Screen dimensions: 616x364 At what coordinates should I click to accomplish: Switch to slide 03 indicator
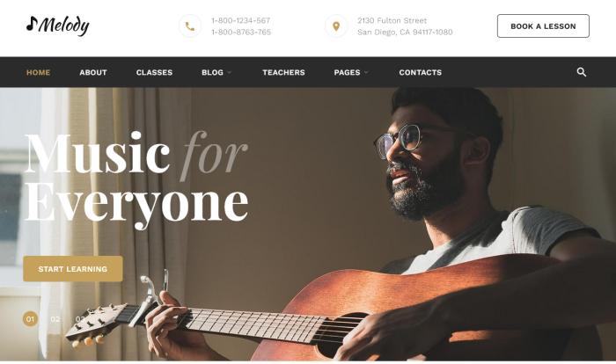pyautogui.click(x=80, y=319)
